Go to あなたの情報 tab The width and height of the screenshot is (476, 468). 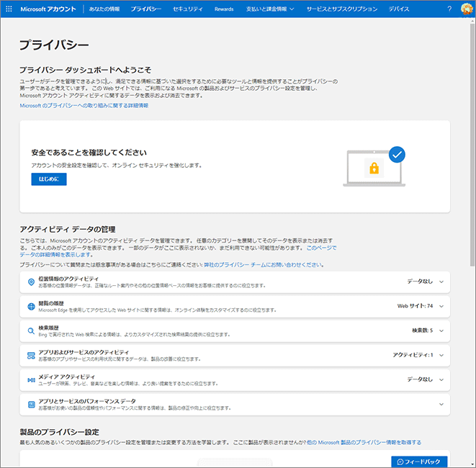tap(104, 9)
